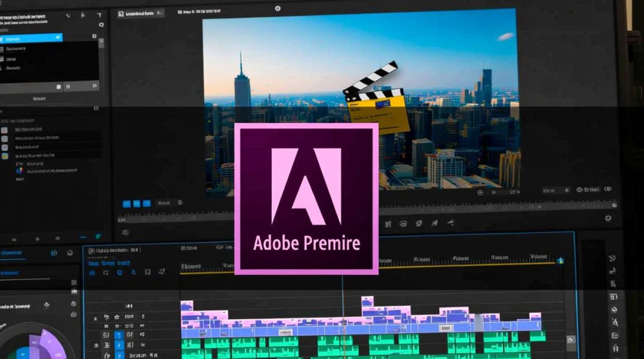Click the blue house-shaped icon in timeline toolbar
Viewport: 644px width, 359px height.
pyautogui.click(x=92, y=272)
